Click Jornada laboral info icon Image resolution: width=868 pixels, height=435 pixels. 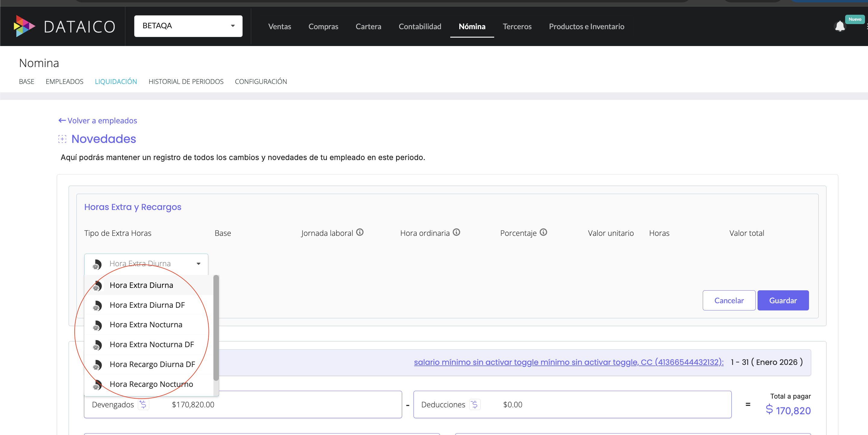tap(360, 232)
